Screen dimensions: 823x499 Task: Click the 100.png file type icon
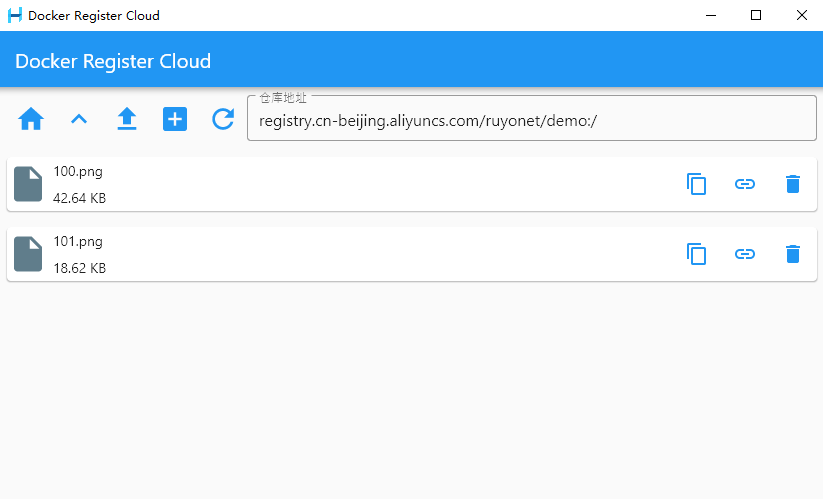[28, 184]
